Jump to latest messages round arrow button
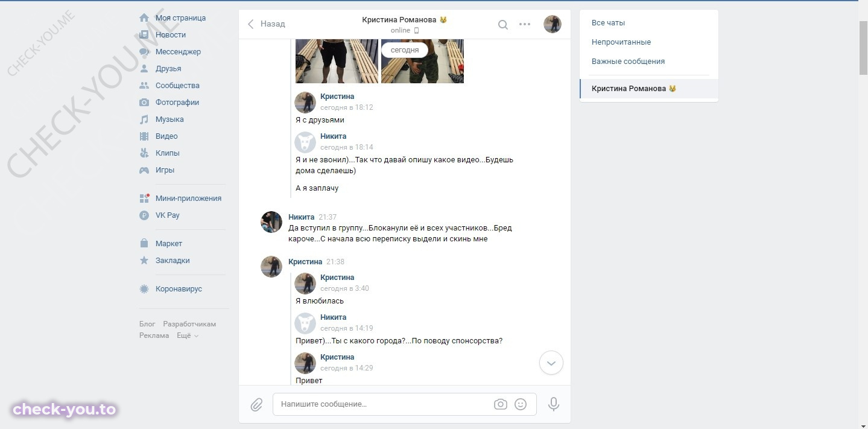The image size is (868, 429). point(551,363)
